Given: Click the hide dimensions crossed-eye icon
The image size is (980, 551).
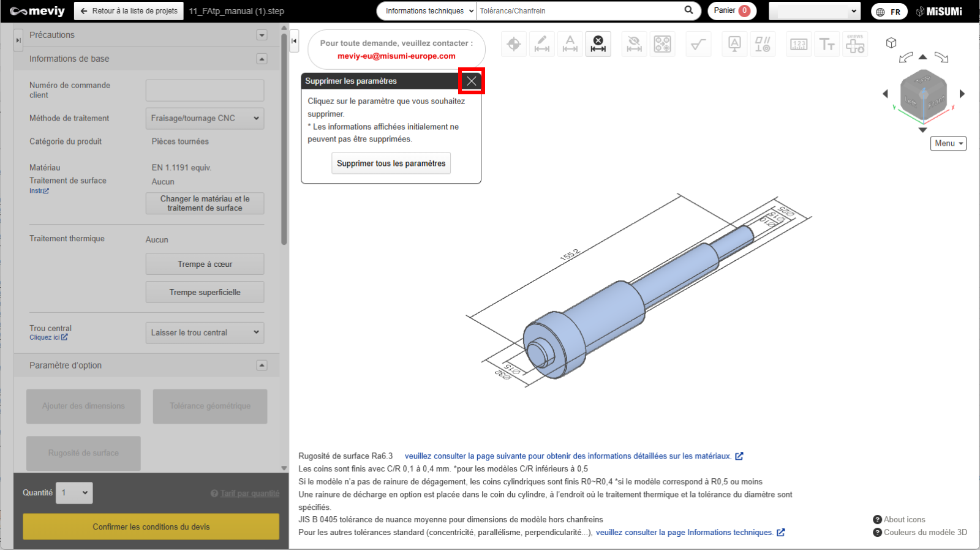Looking at the screenshot, I should tap(635, 44).
